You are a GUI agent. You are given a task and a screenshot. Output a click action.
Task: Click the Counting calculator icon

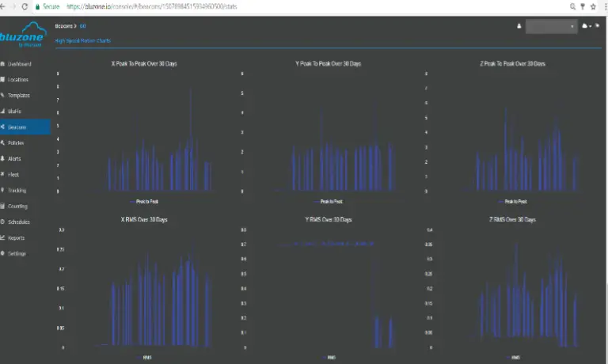[x=2, y=206]
